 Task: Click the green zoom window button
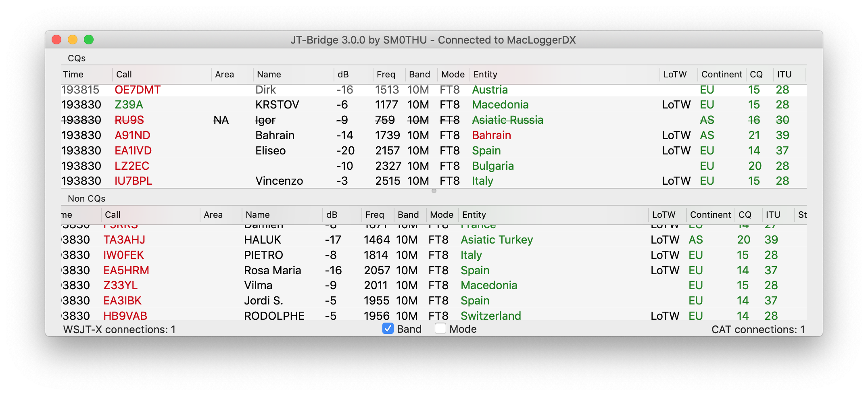click(89, 40)
